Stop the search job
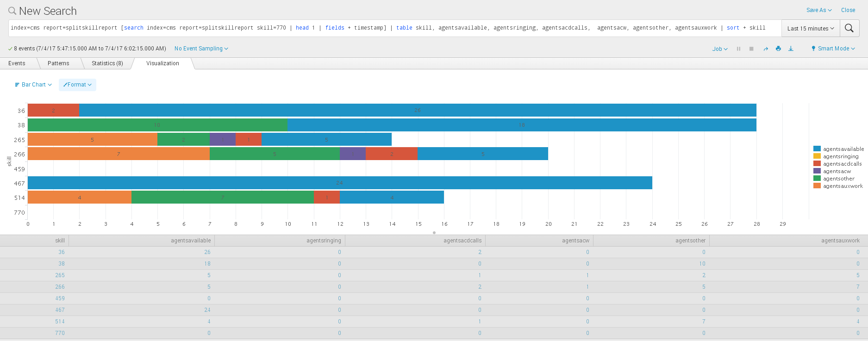Image resolution: width=868 pixels, height=341 pixels. 751,49
